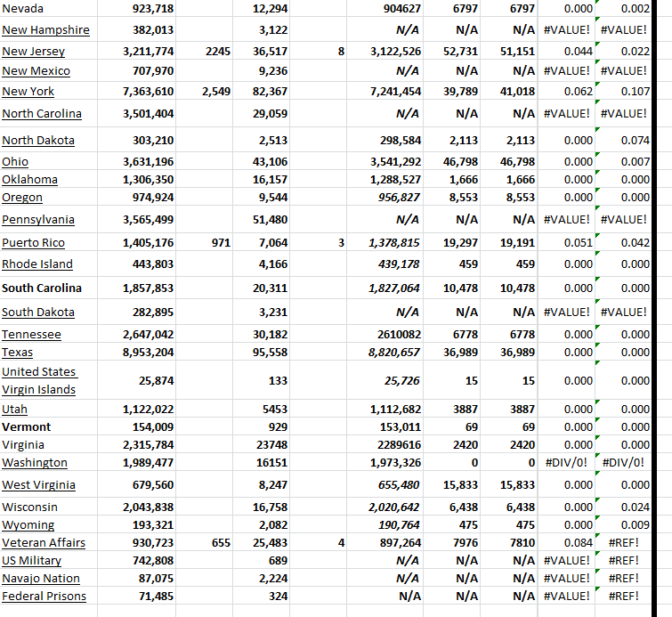
Task: Select cell with value 7976
Action: tap(452, 543)
